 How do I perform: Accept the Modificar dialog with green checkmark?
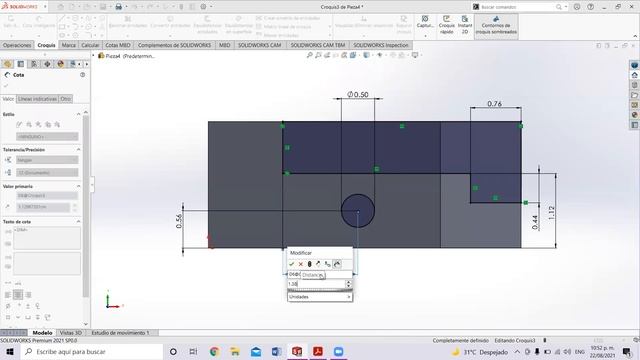pos(291,264)
